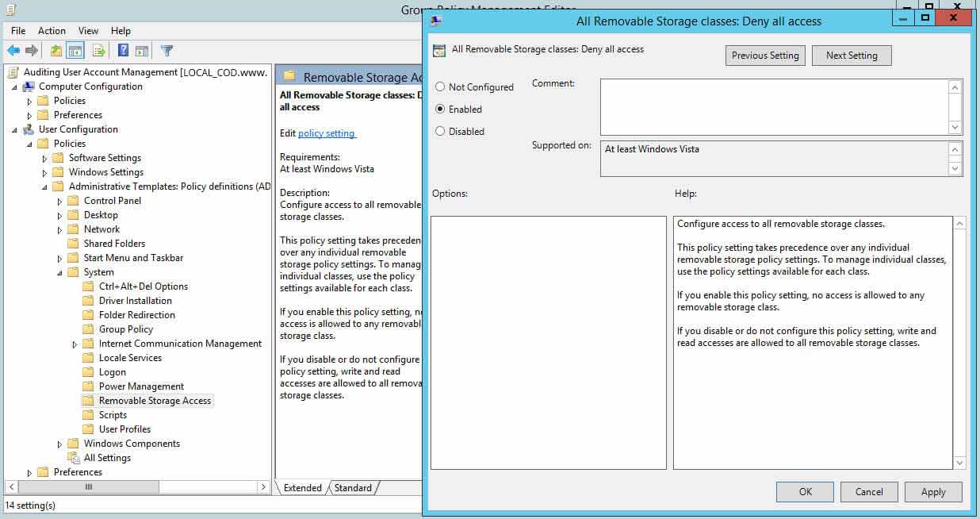Expand Policies under Computer Configuration

[x=30, y=102]
